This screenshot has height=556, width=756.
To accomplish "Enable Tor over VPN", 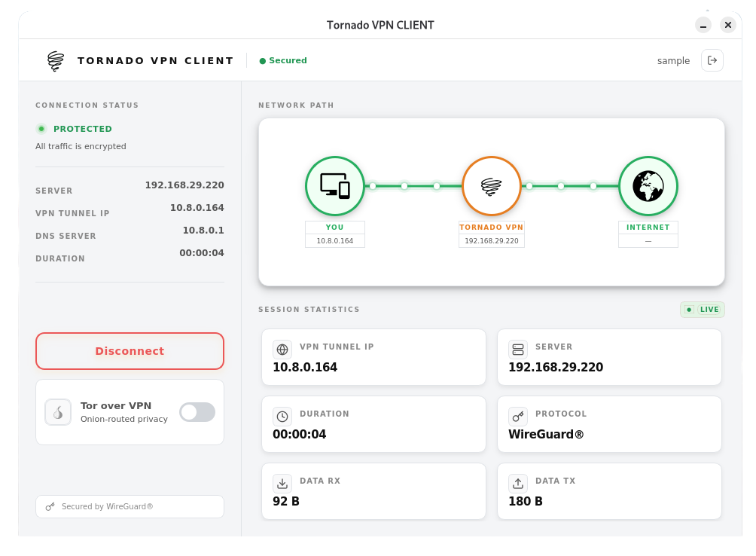I will pyautogui.click(x=197, y=411).
